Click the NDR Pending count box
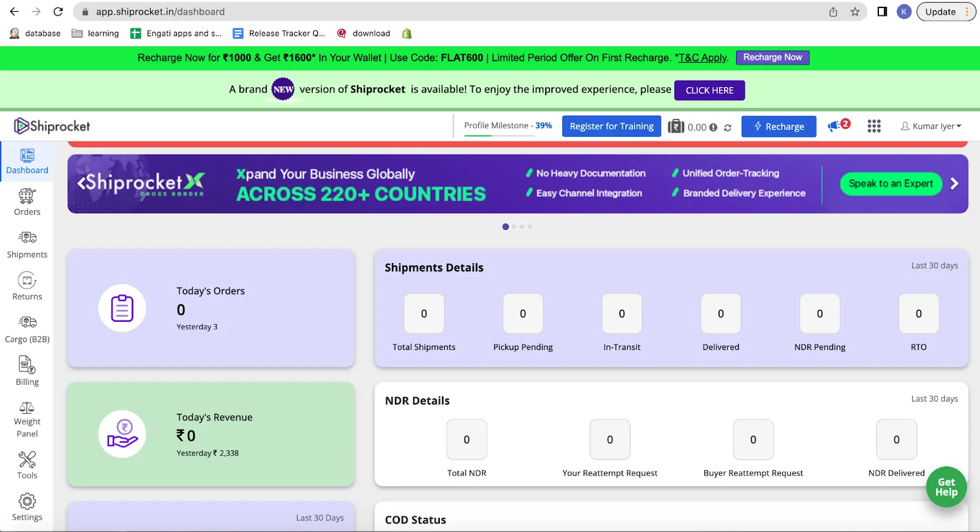980x532 pixels. tap(820, 314)
